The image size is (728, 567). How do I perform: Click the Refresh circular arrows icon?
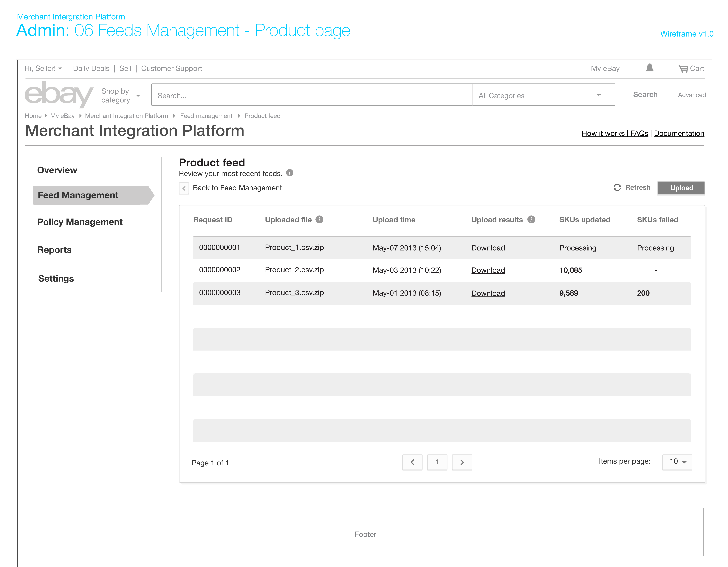click(617, 188)
